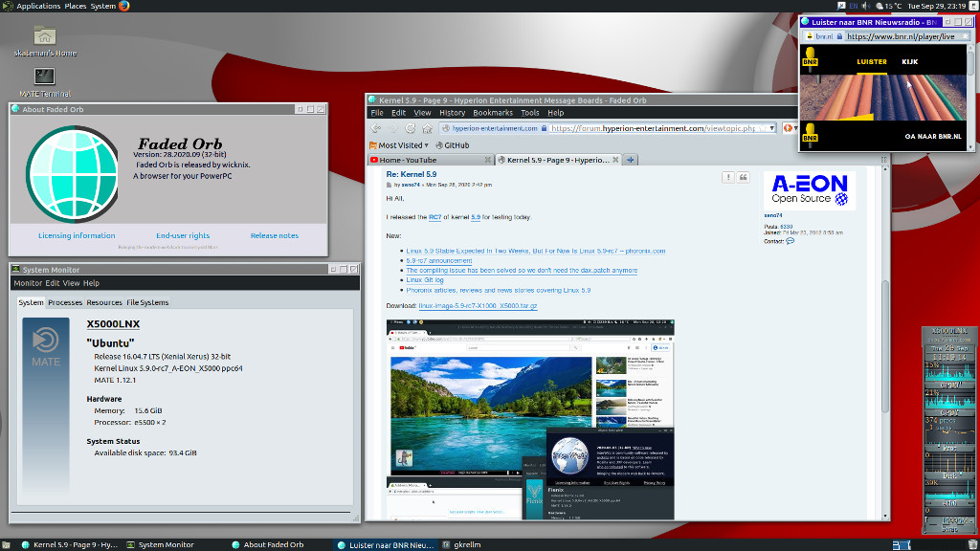Switch to Resources tab in System Monitor
Screen dimensions: 980x551
point(104,302)
